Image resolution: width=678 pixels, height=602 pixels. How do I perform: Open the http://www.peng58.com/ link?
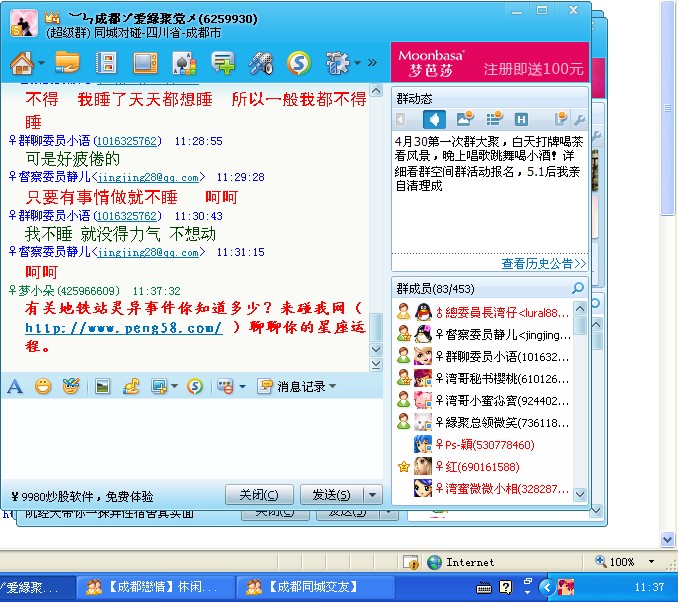tap(124, 328)
